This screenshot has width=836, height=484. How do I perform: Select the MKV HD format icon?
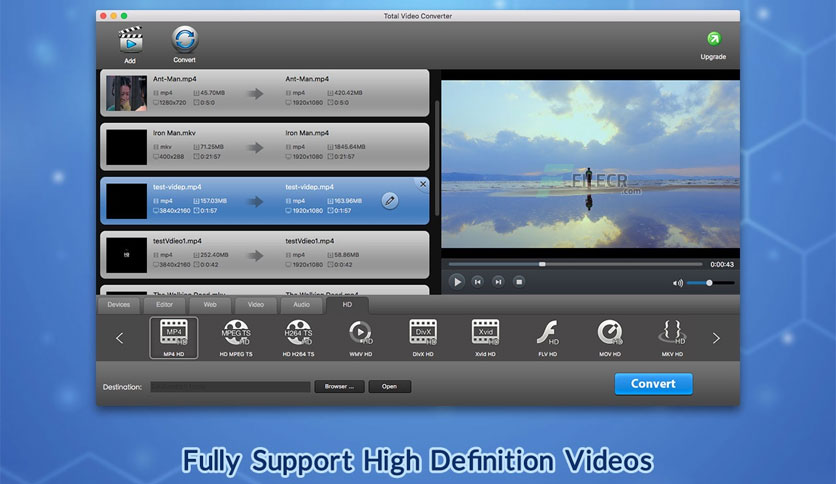[x=672, y=337]
